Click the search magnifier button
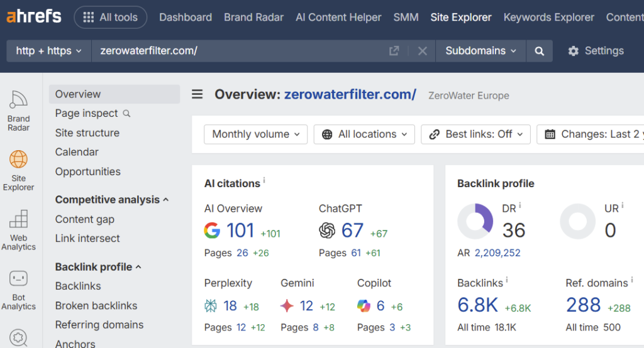644x348 pixels. click(539, 51)
